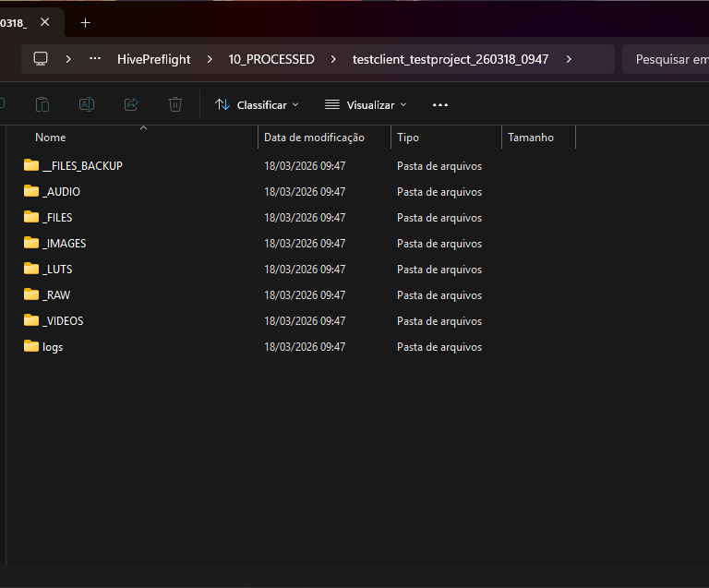Click Pasta de arquivos type in _FILES row

pos(439,218)
